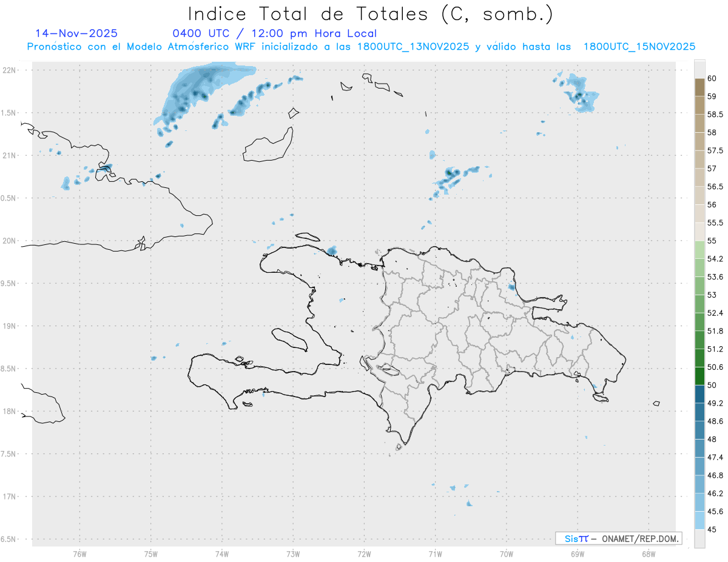
Task: Click the '60' value on the color scale
Action: 712,79
